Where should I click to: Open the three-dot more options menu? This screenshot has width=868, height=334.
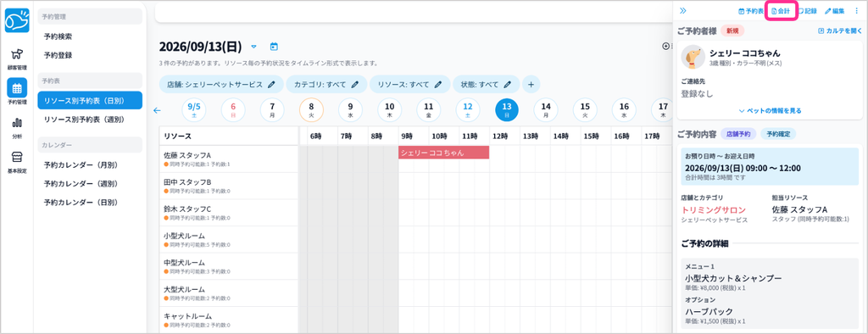click(857, 10)
